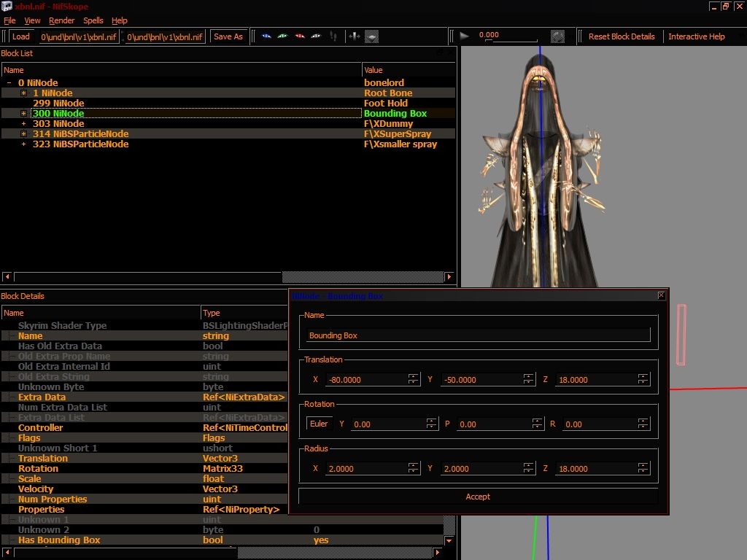Click the Radius Z spinner arrows
Screen dimensions: 747x560
pyautogui.click(x=643, y=469)
